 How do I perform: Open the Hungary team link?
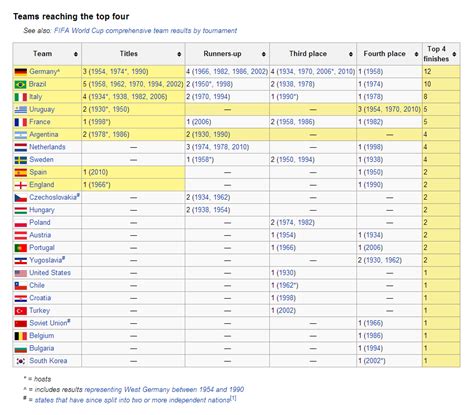42,210
